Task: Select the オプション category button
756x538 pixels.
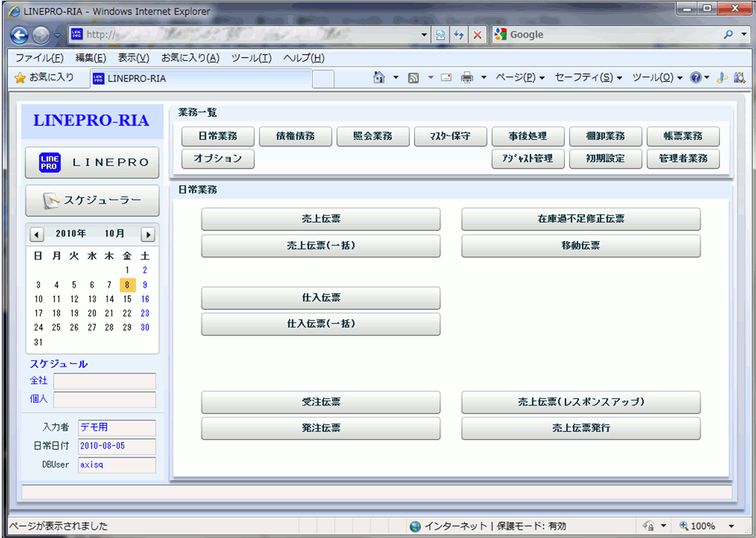Action: coord(218,159)
